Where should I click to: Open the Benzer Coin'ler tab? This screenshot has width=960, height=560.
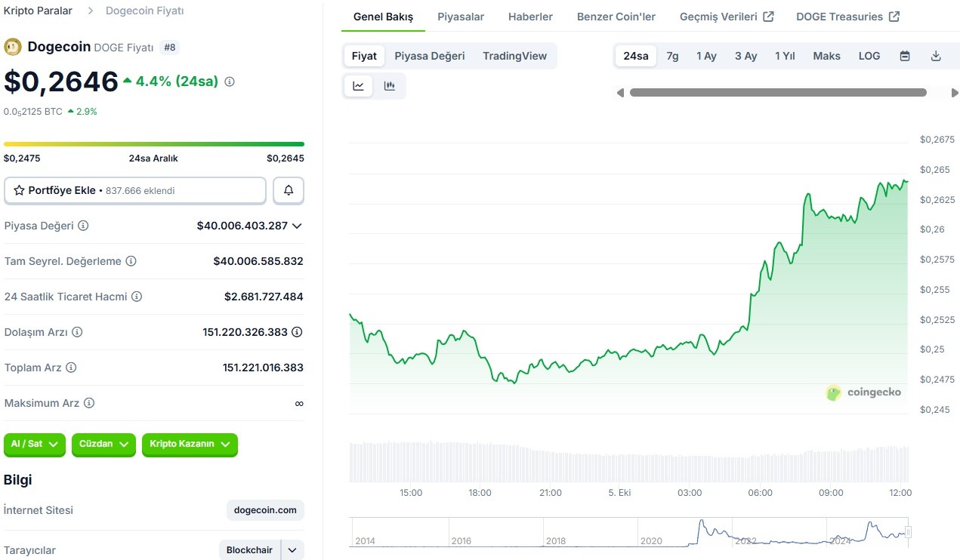point(616,17)
